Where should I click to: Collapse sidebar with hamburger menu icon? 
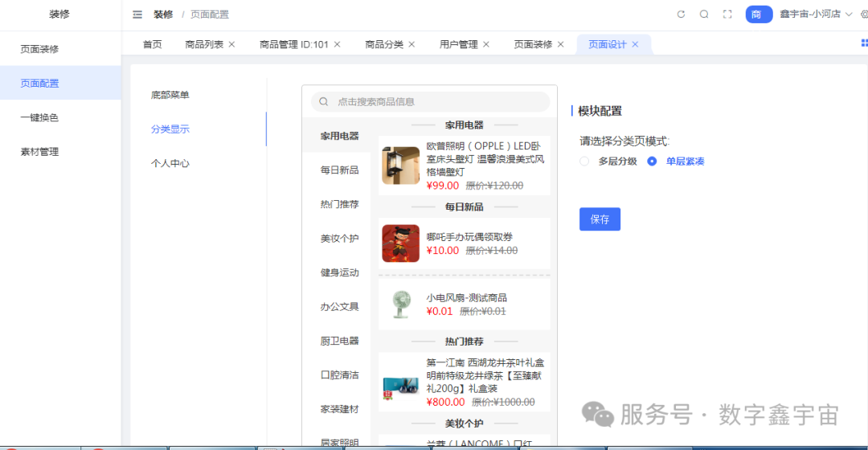pos(137,14)
